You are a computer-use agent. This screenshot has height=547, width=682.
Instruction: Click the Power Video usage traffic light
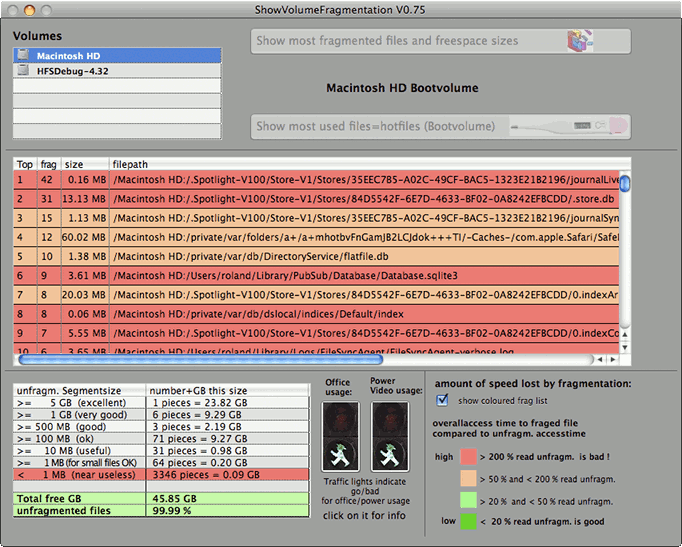tap(390, 436)
